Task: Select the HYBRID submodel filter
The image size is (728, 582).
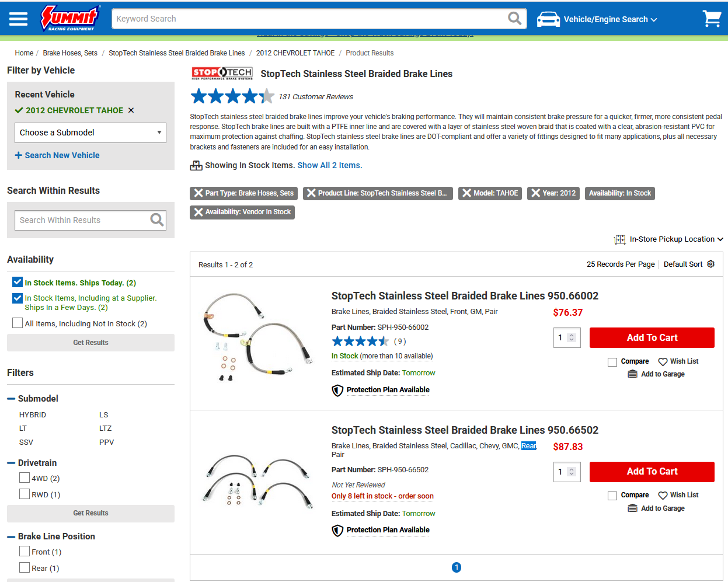Action: (33, 415)
